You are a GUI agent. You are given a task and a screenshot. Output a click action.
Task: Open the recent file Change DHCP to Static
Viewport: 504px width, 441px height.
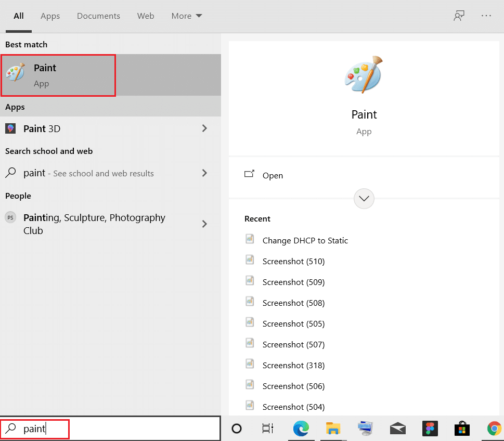click(x=305, y=240)
